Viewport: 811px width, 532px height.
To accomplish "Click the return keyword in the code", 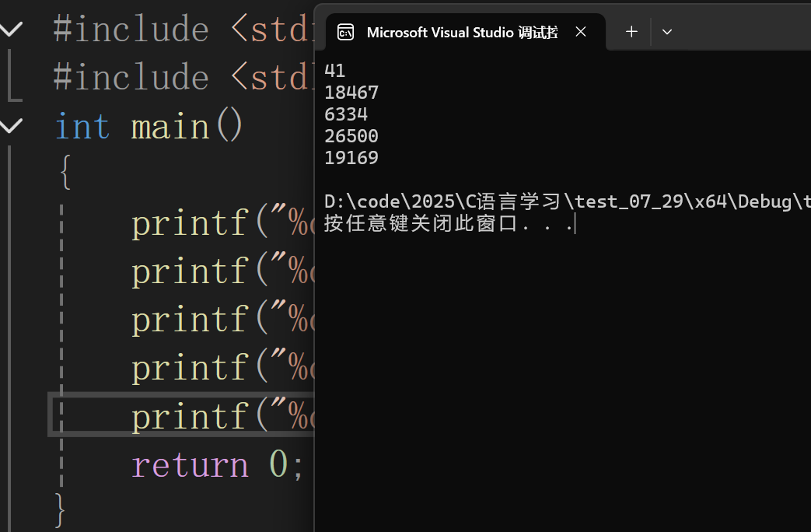I will (x=190, y=464).
